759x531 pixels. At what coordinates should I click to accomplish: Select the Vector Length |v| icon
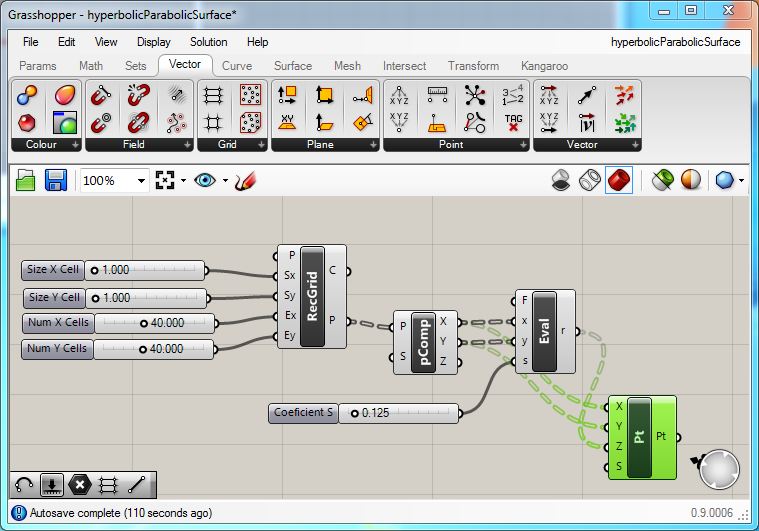click(x=587, y=123)
